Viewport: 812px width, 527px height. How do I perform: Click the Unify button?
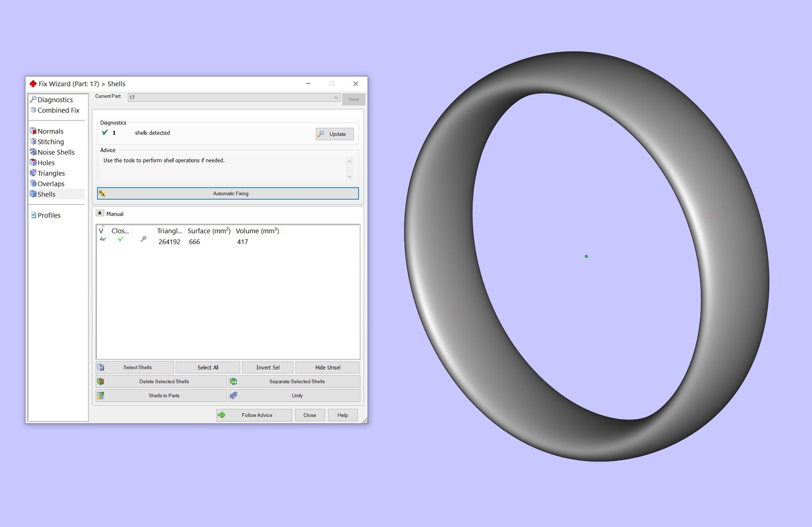[295, 396]
